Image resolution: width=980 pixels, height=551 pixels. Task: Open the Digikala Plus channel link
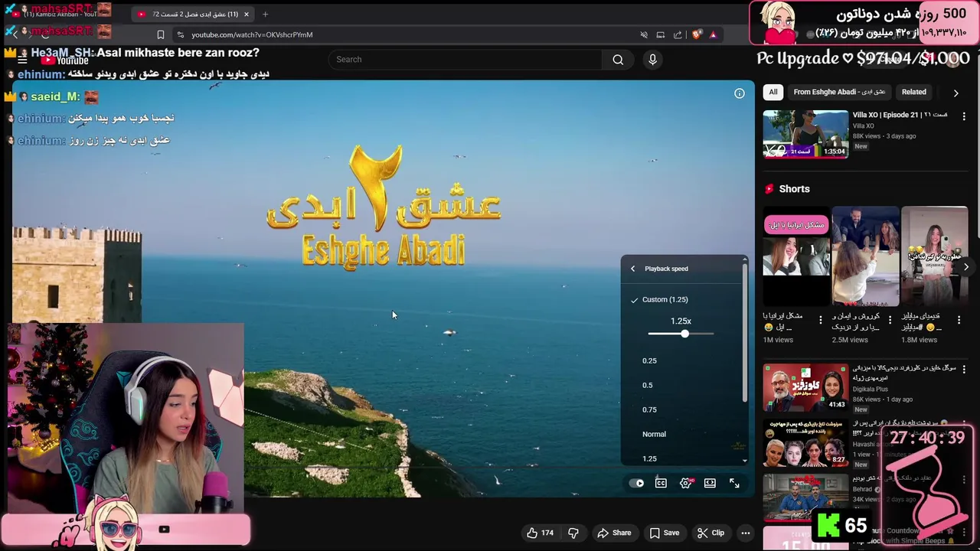click(871, 390)
